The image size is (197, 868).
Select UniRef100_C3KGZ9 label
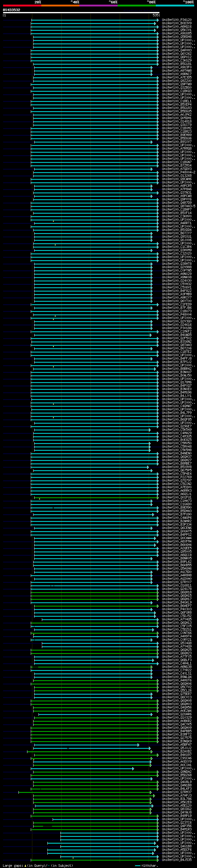176,61
